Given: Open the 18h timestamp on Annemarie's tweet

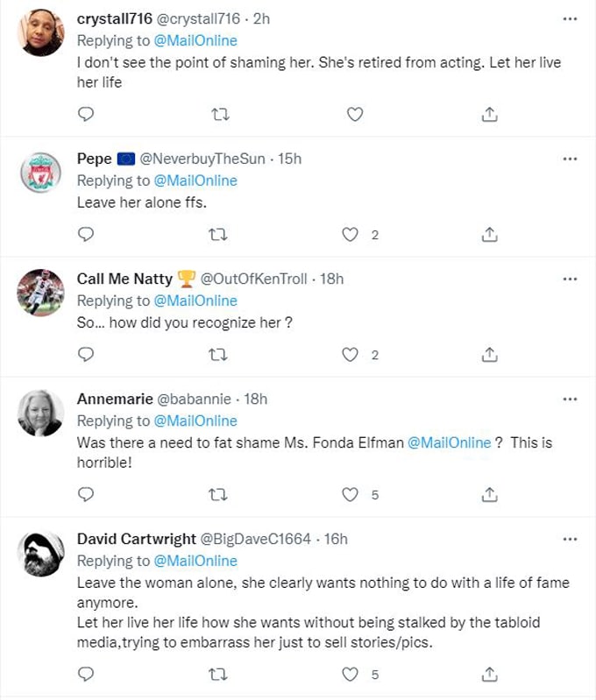Looking at the screenshot, I should (x=255, y=399).
